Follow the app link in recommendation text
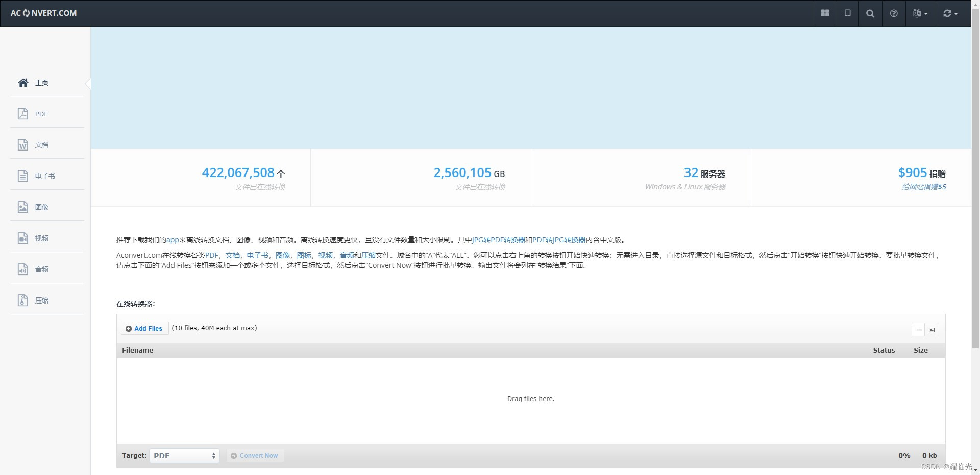 [x=173, y=240]
